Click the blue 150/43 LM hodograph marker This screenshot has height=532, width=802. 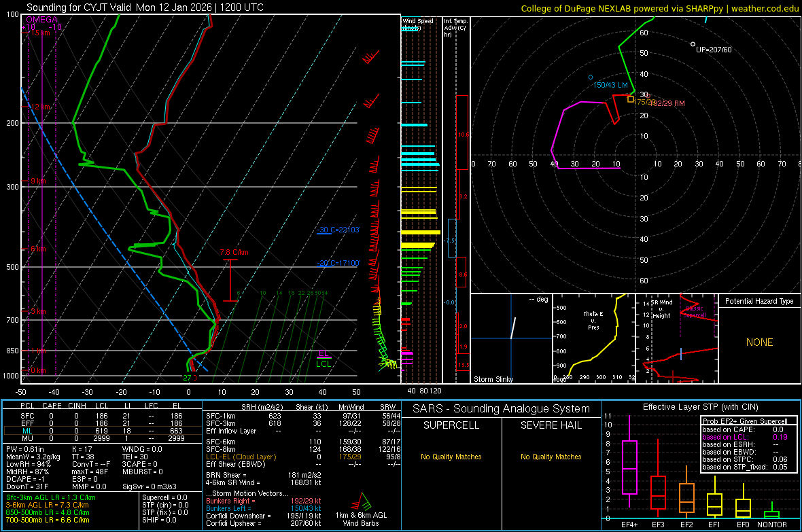point(591,77)
